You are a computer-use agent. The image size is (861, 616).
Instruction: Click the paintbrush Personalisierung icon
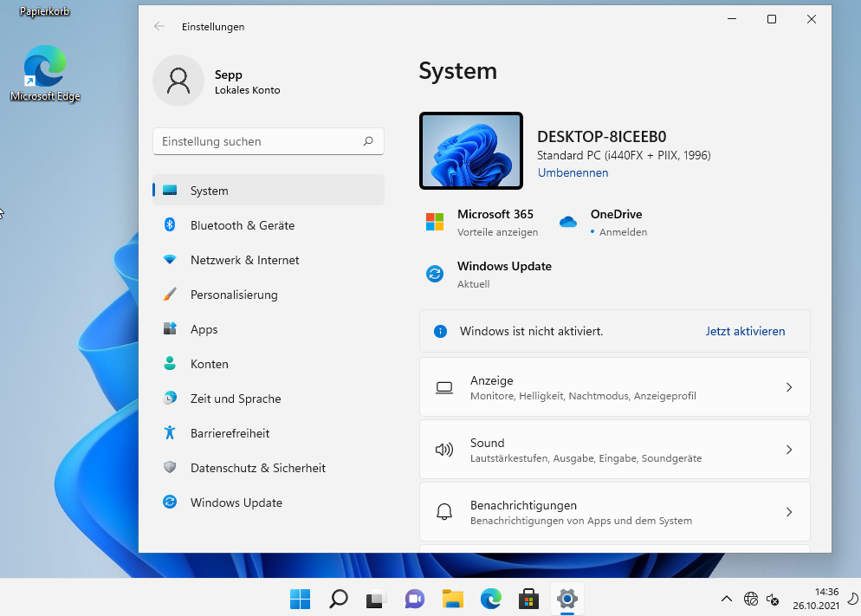pos(170,294)
